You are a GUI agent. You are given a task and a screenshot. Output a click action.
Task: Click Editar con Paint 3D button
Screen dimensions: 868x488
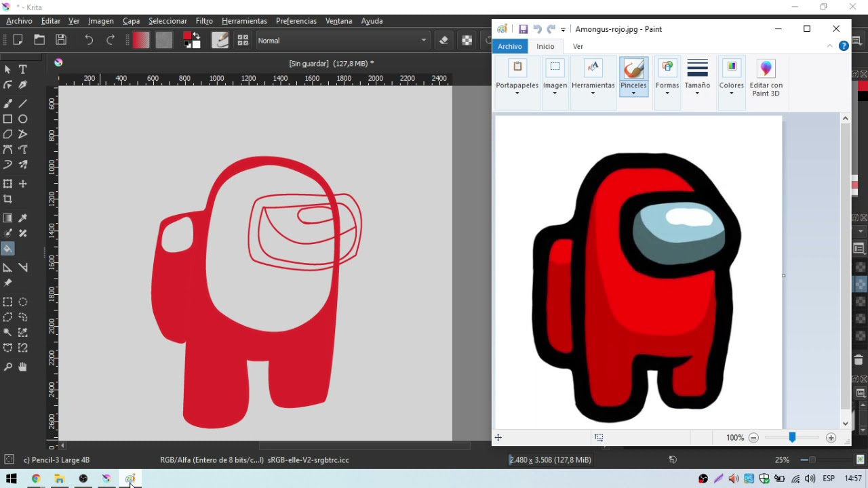pyautogui.click(x=766, y=77)
